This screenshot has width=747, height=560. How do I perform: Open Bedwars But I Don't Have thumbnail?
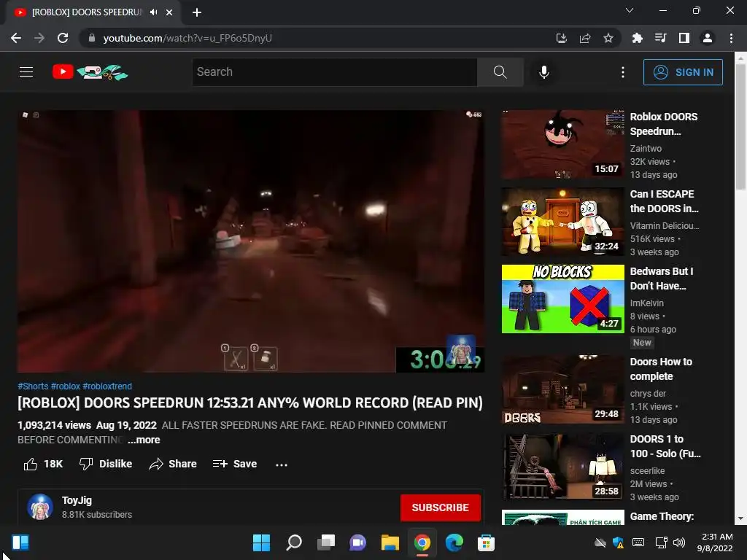coord(562,298)
